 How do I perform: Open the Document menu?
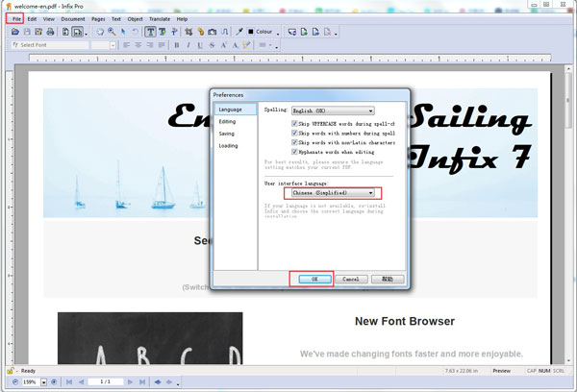[x=73, y=19]
